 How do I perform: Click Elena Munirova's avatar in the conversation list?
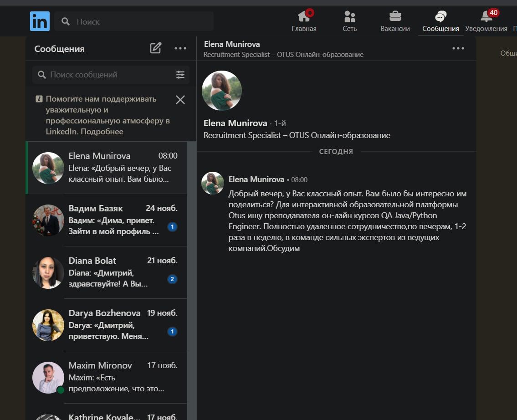pos(48,168)
